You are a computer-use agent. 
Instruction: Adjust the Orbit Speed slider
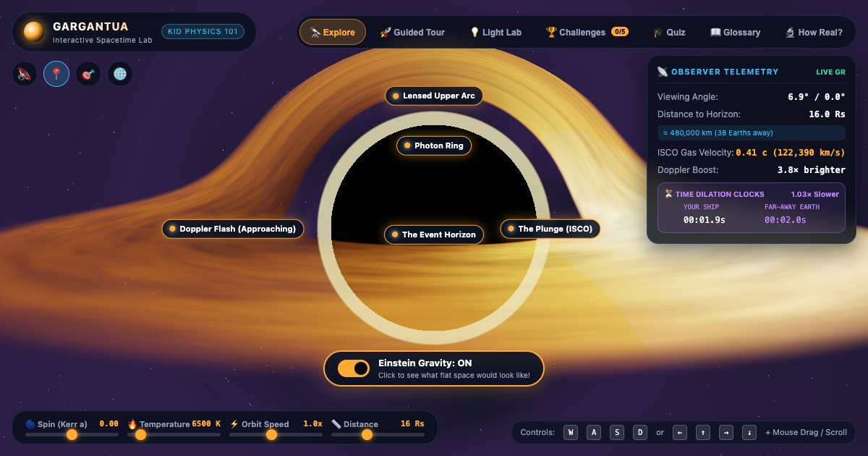pyautogui.click(x=276, y=434)
